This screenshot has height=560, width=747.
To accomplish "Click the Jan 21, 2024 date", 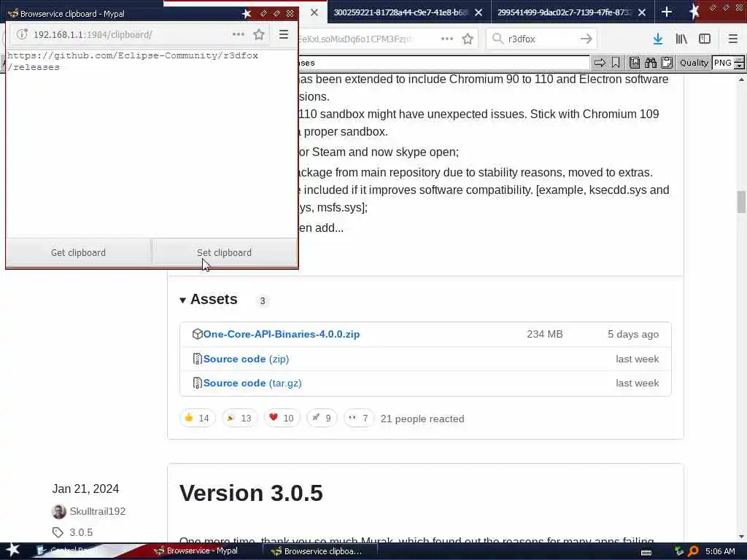I will point(85,489).
